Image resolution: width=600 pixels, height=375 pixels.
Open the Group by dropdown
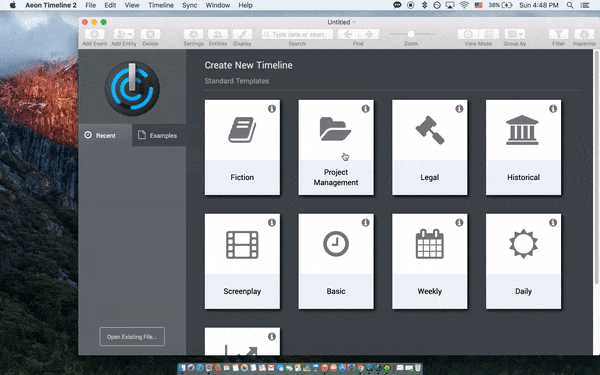pyautogui.click(x=515, y=34)
